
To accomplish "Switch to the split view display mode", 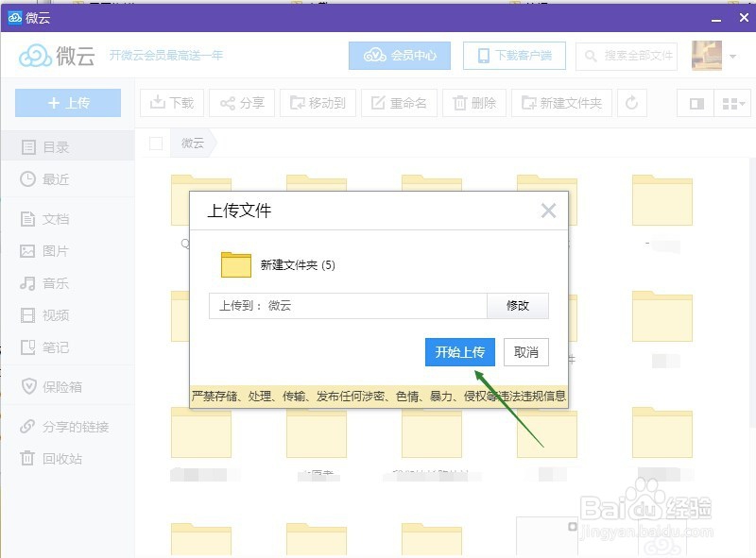I will pyautogui.click(x=696, y=104).
